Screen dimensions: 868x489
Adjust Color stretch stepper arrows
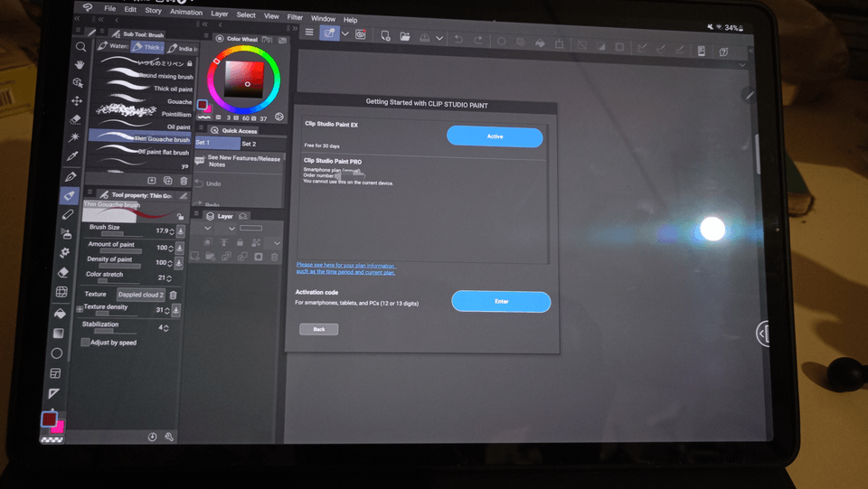point(169,278)
